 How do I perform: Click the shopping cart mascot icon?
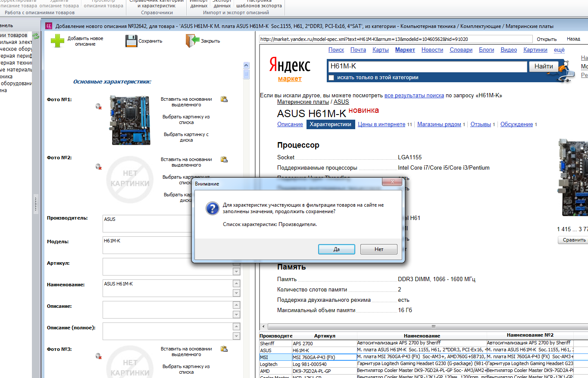pyautogui.click(x=566, y=71)
